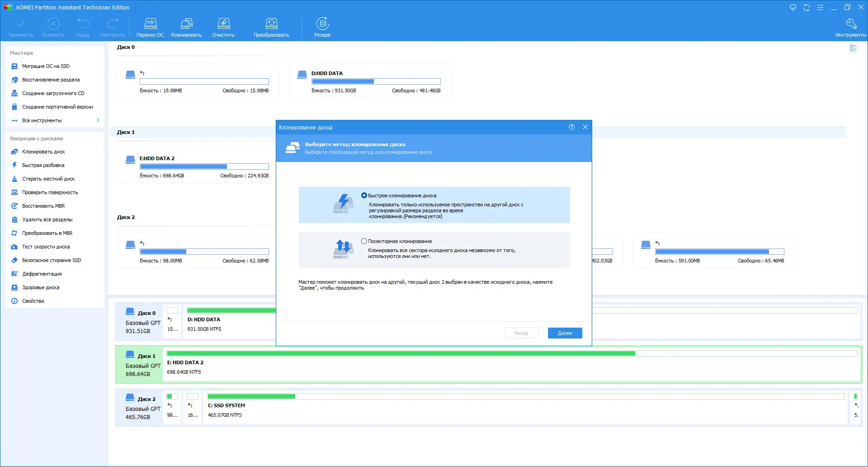This screenshot has width=868, height=467.
Task: Open help in the Клонирование диска dialog
Action: pos(571,127)
